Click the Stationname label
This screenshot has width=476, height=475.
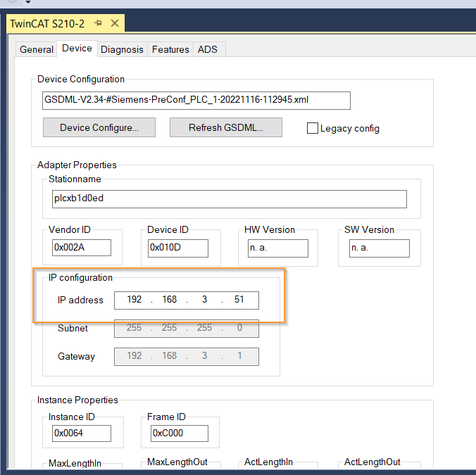(x=75, y=179)
